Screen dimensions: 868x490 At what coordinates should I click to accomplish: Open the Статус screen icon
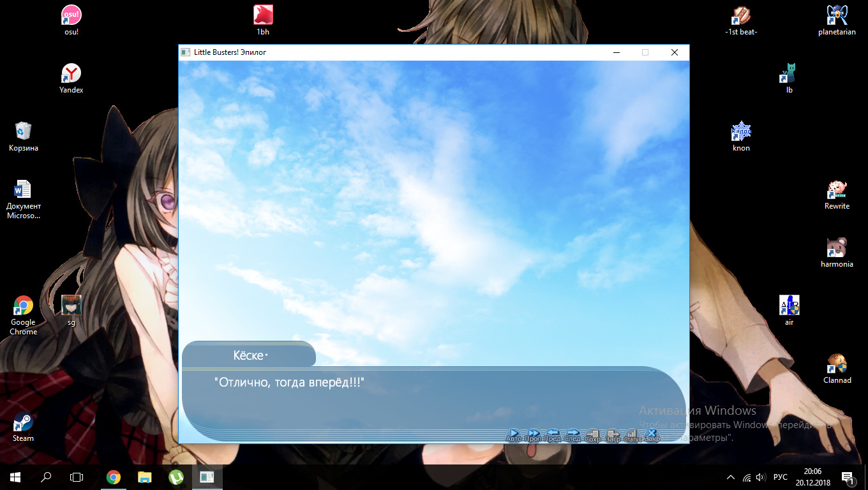tap(632, 436)
